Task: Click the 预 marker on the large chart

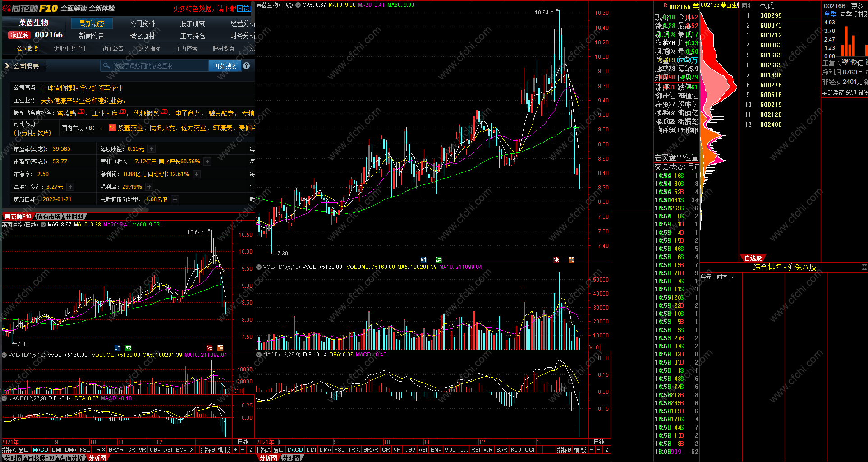Action: coord(571,260)
